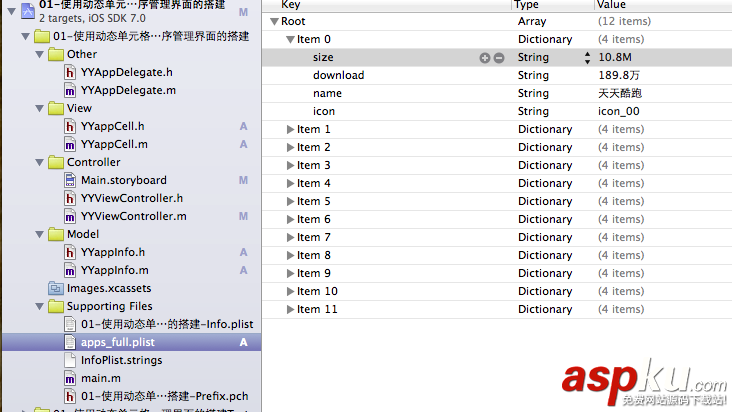This screenshot has width=732, height=412.
Task: Select the download key row
Action: point(497,75)
